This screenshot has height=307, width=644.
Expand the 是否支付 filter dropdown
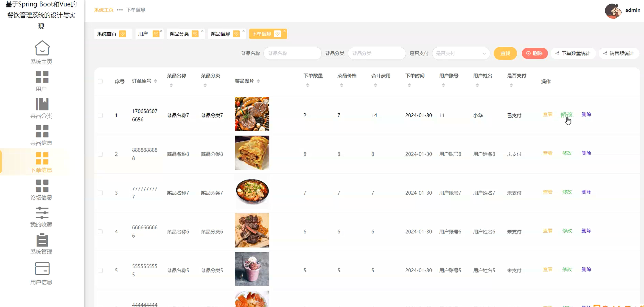coord(461,53)
